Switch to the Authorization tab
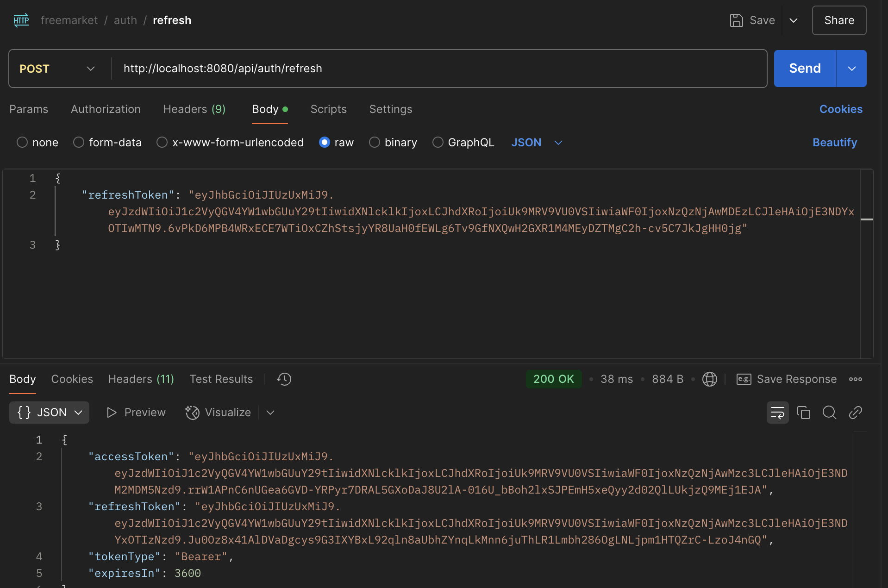Screen dimensions: 888x588 coord(106,109)
